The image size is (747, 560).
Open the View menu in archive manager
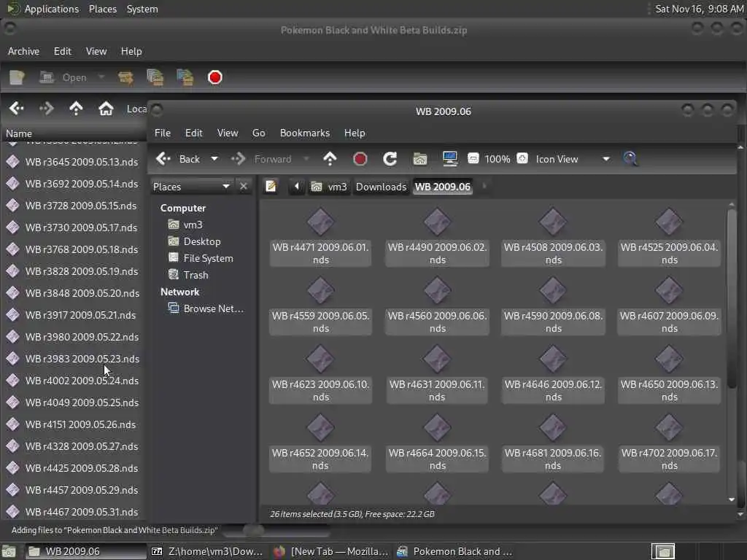[x=96, y=51]
